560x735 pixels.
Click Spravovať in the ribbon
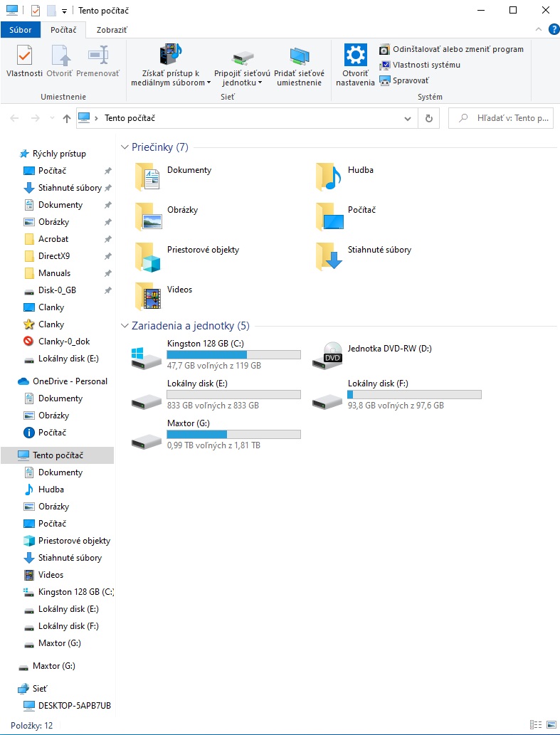point(404,80)
